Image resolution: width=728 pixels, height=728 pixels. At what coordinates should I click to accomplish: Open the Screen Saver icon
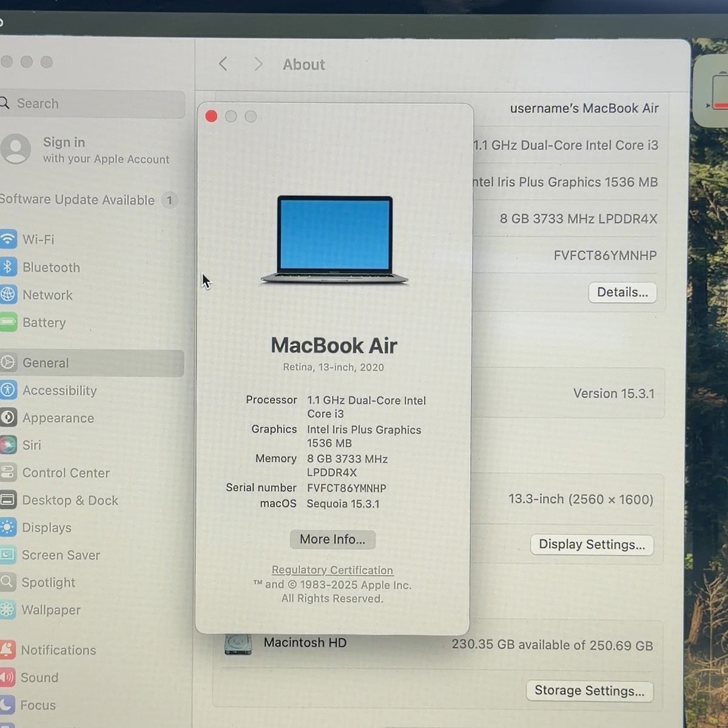[x=8, y=554]
